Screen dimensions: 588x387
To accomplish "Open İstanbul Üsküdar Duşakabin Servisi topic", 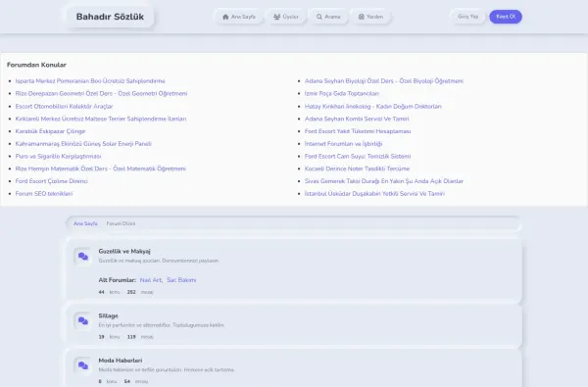I will [374, 194].
